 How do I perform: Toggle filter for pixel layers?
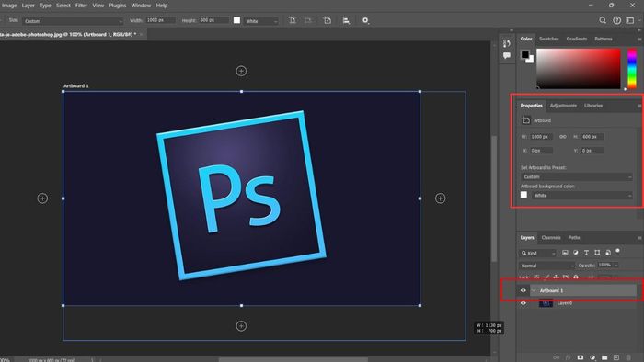click(x=565, y=253)
